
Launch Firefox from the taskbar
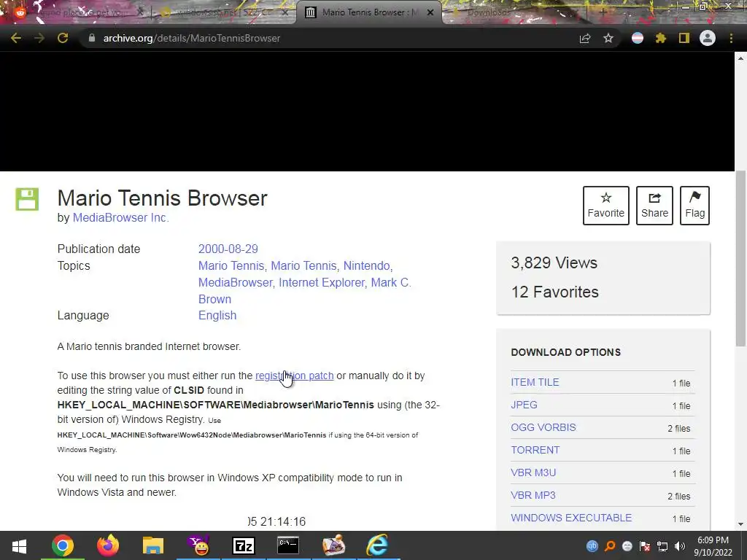(108, 545)
